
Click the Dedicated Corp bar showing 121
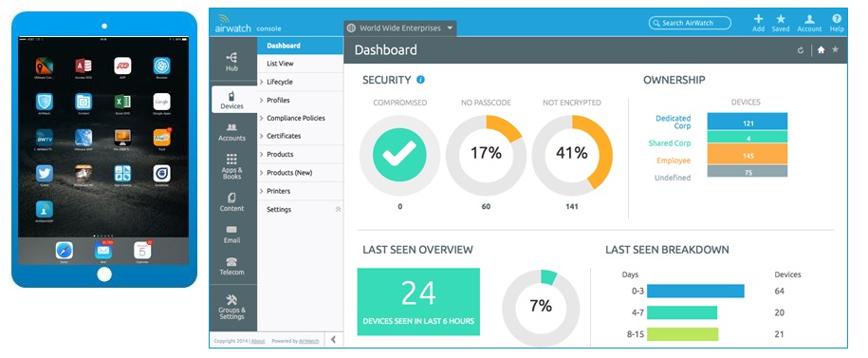[748, 121]
